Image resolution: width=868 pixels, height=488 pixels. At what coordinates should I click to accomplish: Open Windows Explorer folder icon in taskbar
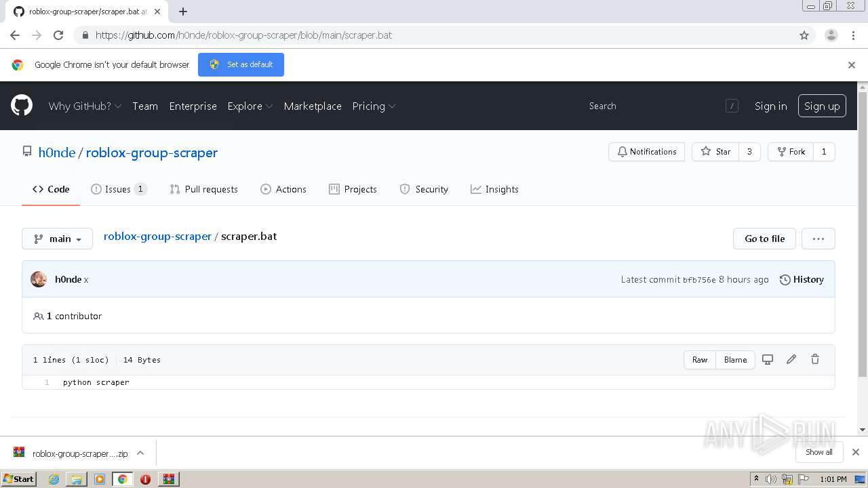click(x=77, y=479)
